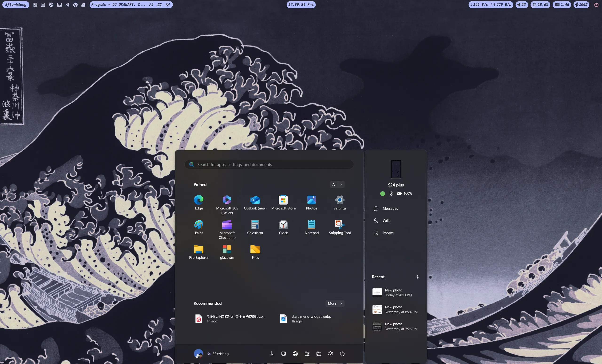This screenshot has height=364, width=602.
Task: Open Messages in phone panel
Action: point(396,208)
